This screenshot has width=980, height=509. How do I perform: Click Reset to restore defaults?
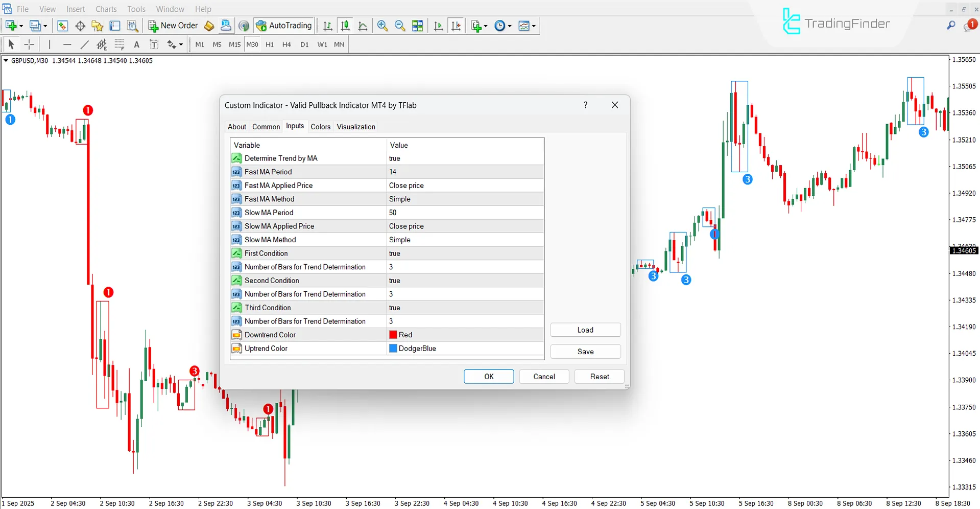pos(599,376)
